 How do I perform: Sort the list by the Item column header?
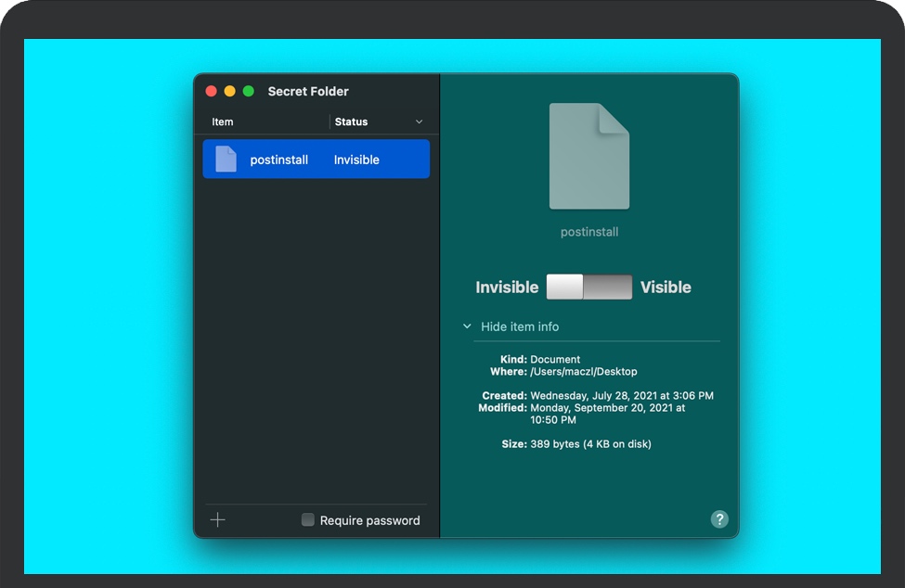[223, 122]
